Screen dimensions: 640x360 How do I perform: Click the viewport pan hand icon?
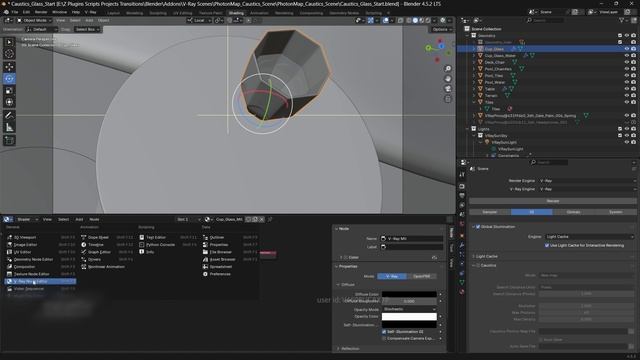[448, 79]
